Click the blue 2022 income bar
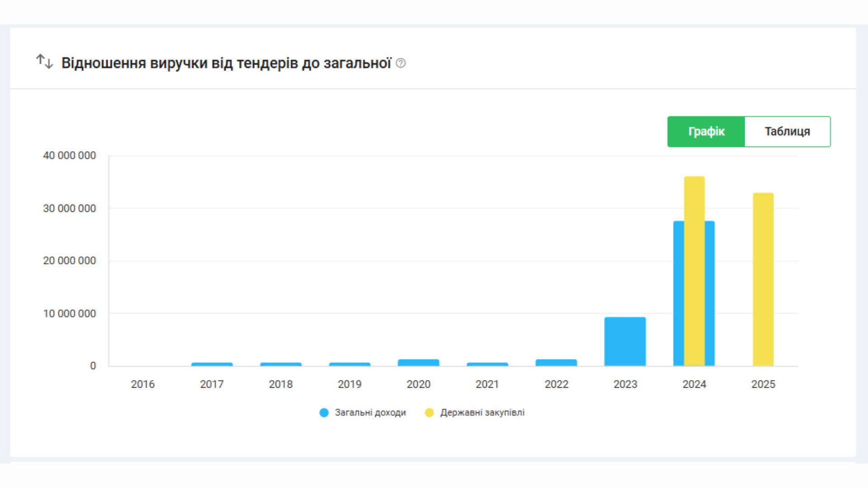The image size is (868, 488). [556, 362]
